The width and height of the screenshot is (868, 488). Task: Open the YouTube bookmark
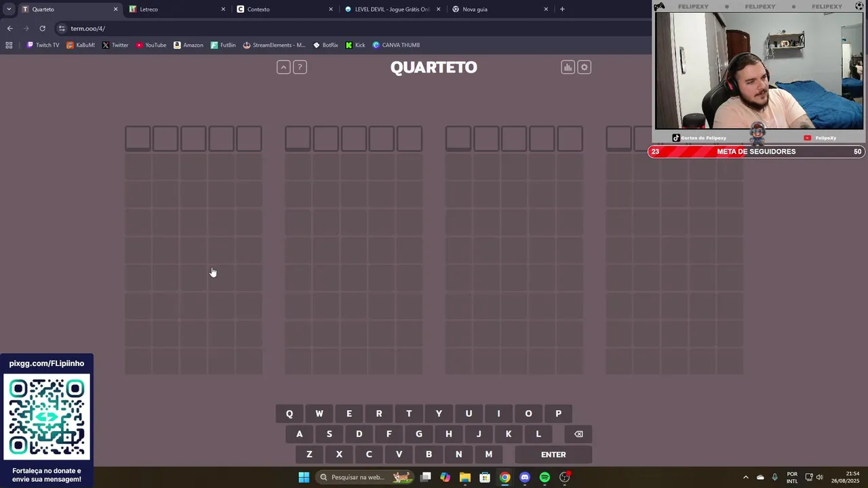coord(151,45)
